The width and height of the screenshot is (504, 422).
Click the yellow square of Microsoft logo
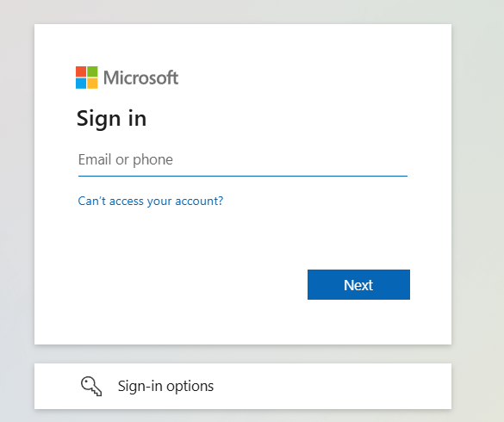pyautogui.click(x=92, y=83)
